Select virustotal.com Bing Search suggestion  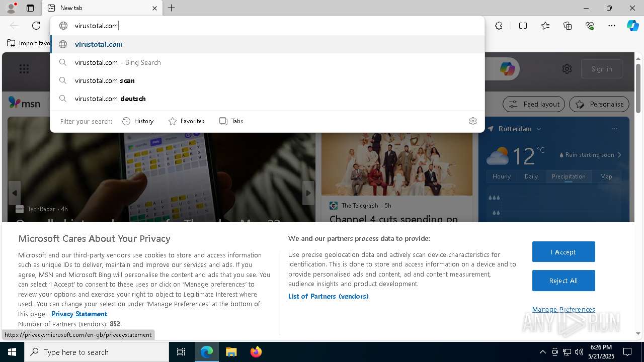tap(267, 62)
